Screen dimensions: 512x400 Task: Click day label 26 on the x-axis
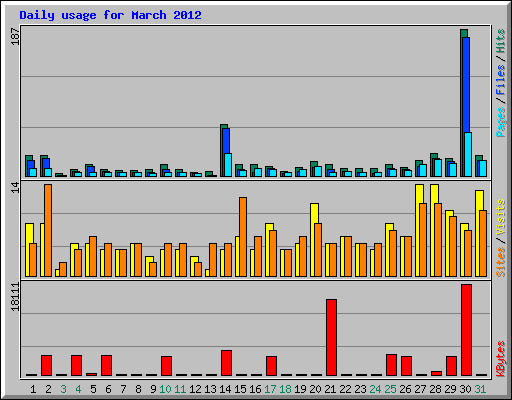click(405, 389)
